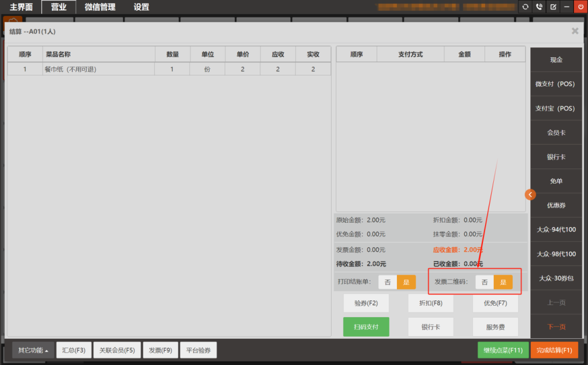
Task: Expand the 其它功能 menu
Action: 33,350
